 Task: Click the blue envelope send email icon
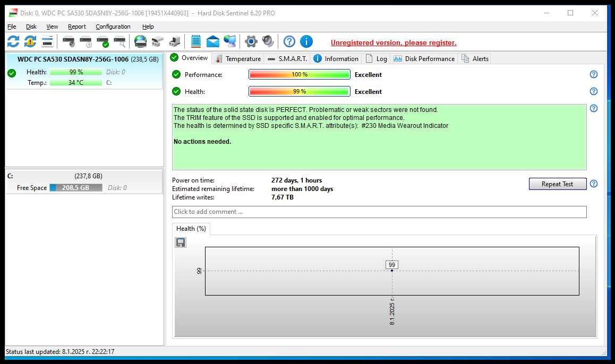(212, 41)
